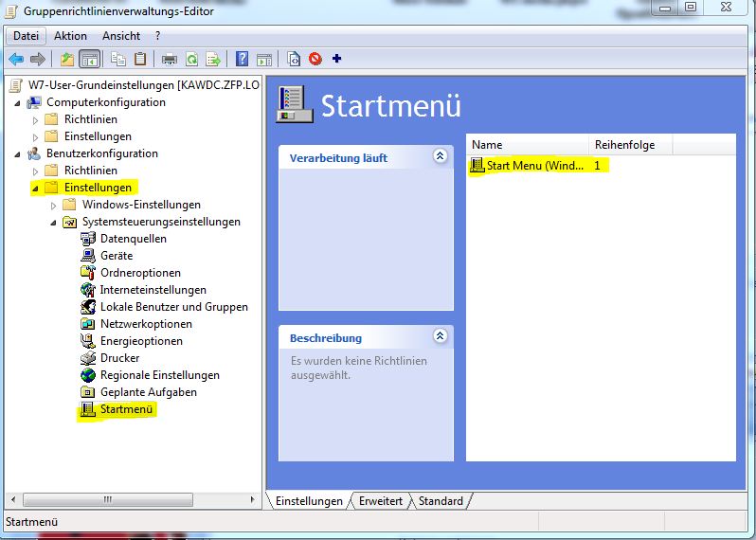
Task: Click the Beschreibung panel title
Action: (326, 338)
